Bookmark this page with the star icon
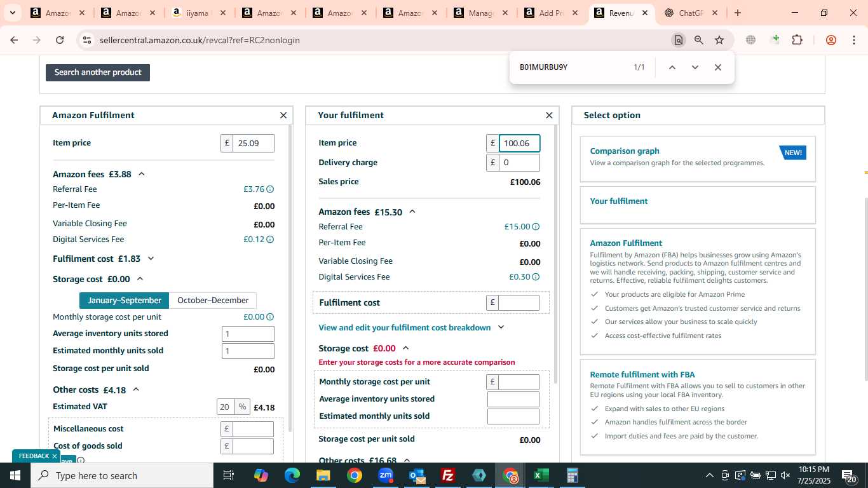Screen dimensions: 868x488 click(719, 40)
